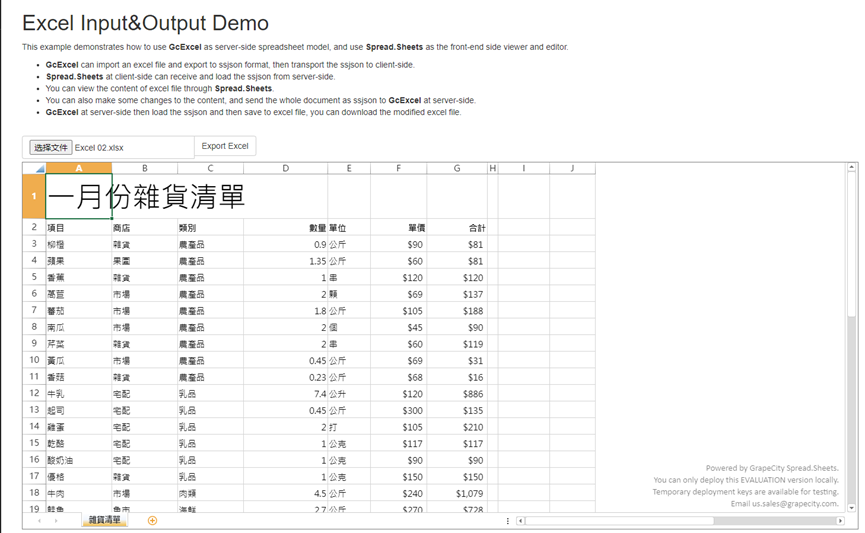Click the cell containing $188
865x533 pixels.
tap(457, 311)
